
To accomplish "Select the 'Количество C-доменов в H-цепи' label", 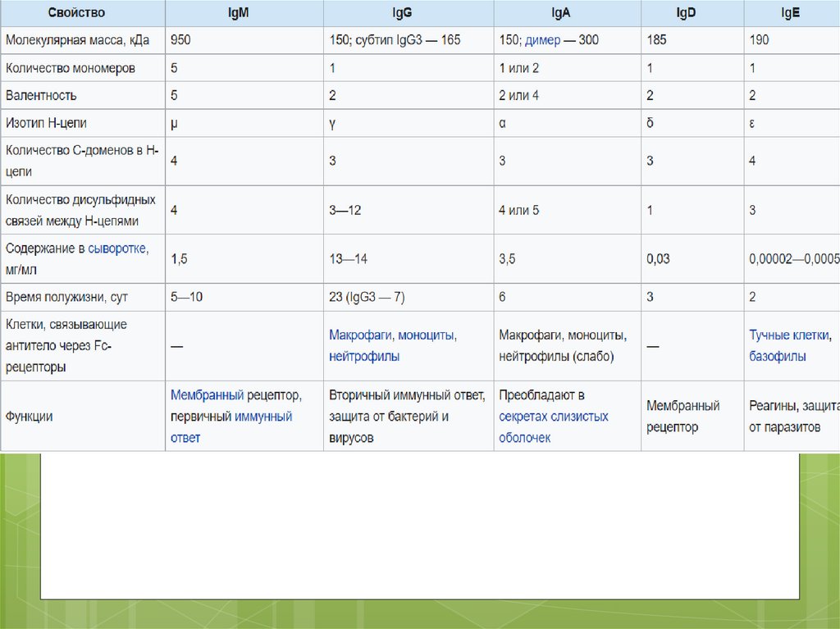I will click(x=83, y=162).
